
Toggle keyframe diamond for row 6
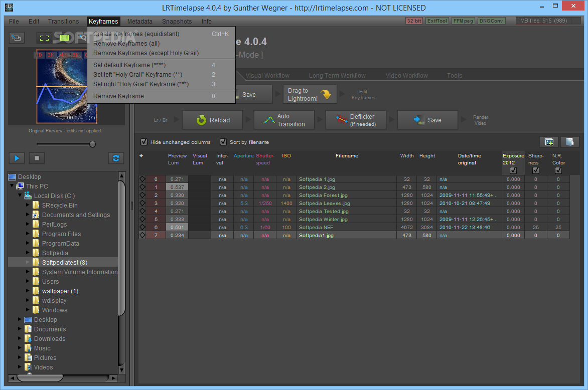coord(142,227)
